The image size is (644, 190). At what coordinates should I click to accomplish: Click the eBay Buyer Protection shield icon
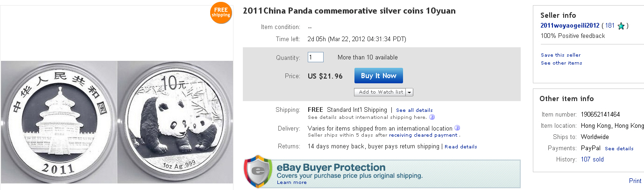(257, 171)
